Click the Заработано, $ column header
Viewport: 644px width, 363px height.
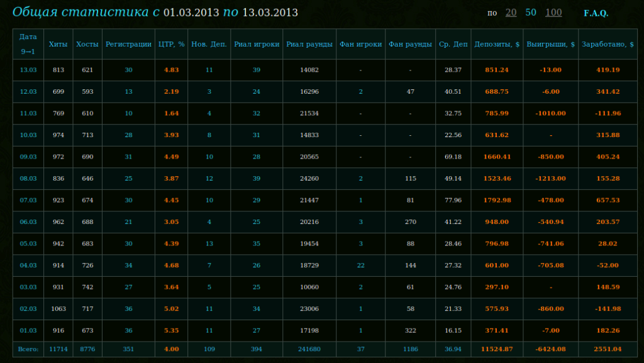608,44
